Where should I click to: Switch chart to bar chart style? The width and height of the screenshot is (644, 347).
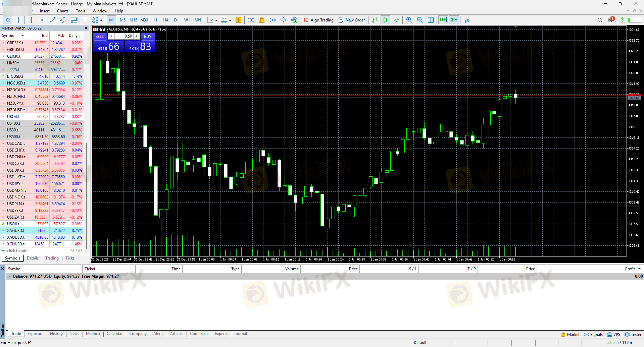(x=375, y=20)
